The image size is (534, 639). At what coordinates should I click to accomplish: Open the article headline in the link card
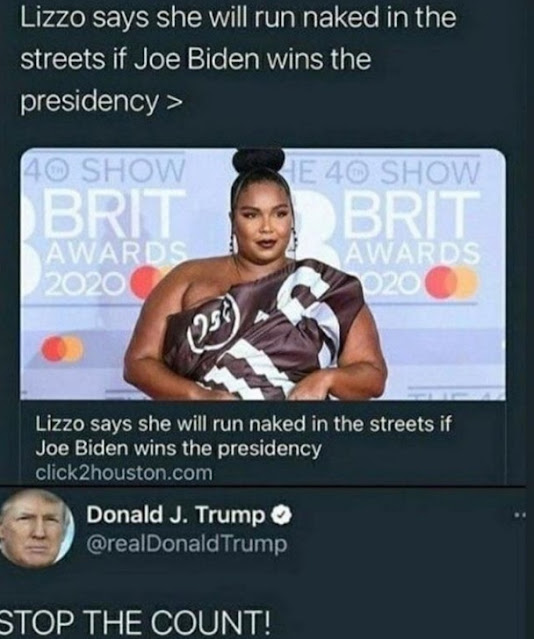click(x=244, y=437)
